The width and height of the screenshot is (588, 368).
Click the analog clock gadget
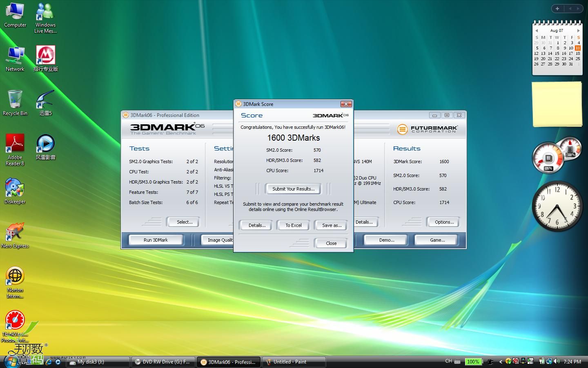pos(557,206)
